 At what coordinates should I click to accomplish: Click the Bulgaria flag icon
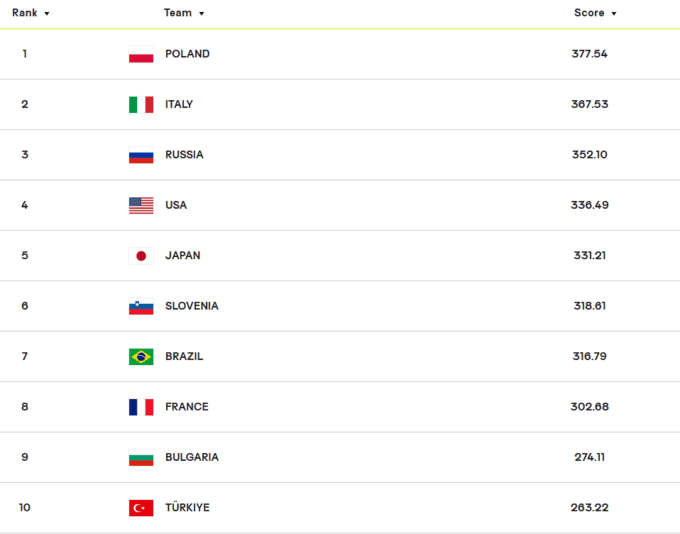pos(141,458)
